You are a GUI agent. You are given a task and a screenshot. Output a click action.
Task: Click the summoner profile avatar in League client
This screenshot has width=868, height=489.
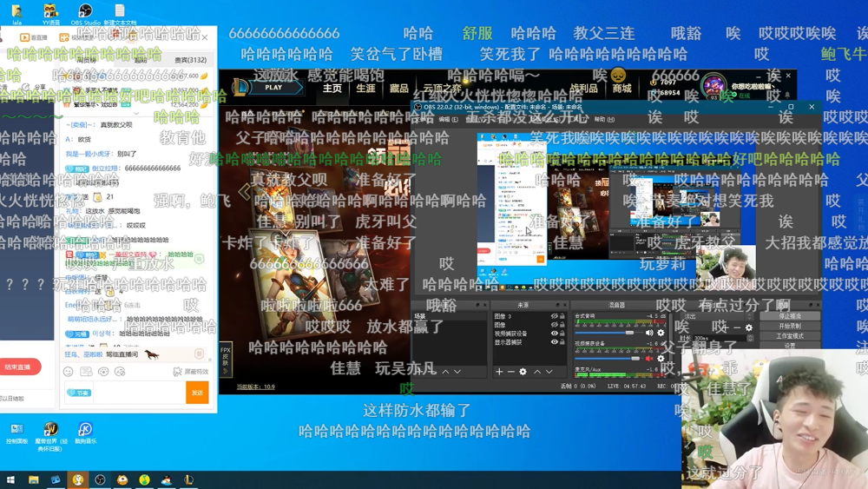pos(713,87)
